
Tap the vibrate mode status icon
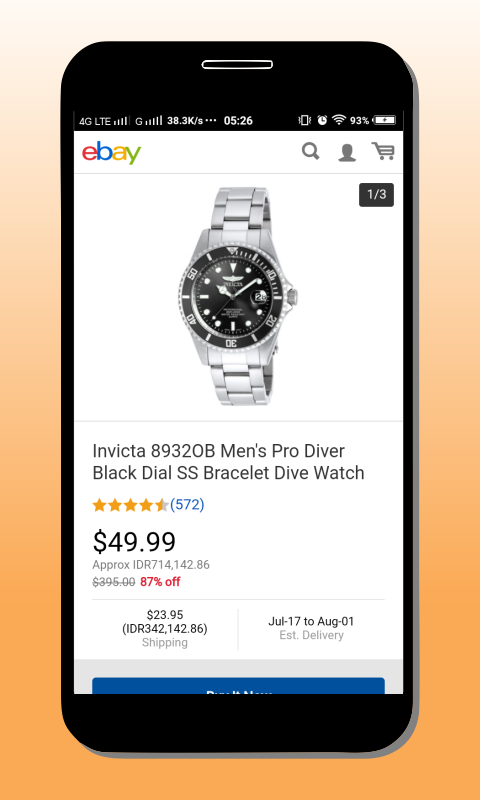(x=305, y=120)
